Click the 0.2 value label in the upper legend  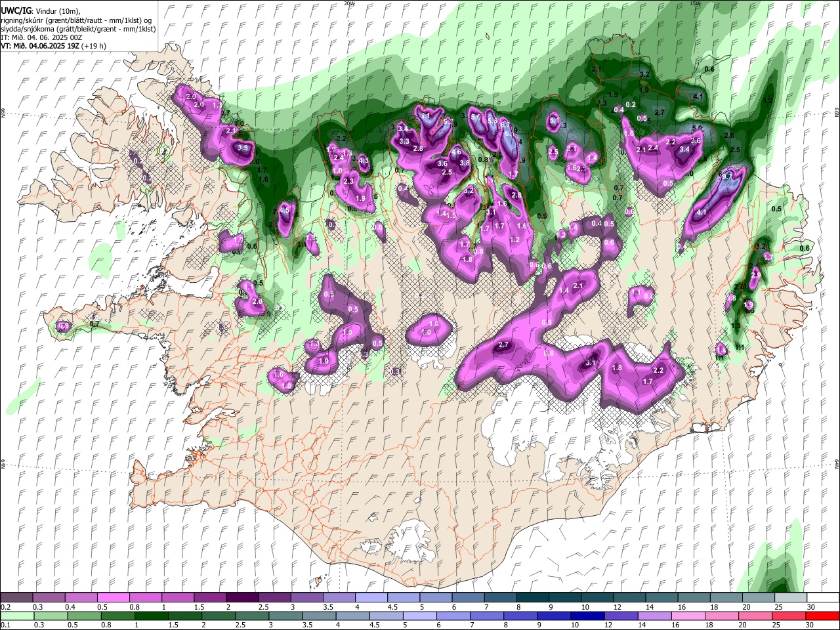pyautogui.click(x=5, y=607)
